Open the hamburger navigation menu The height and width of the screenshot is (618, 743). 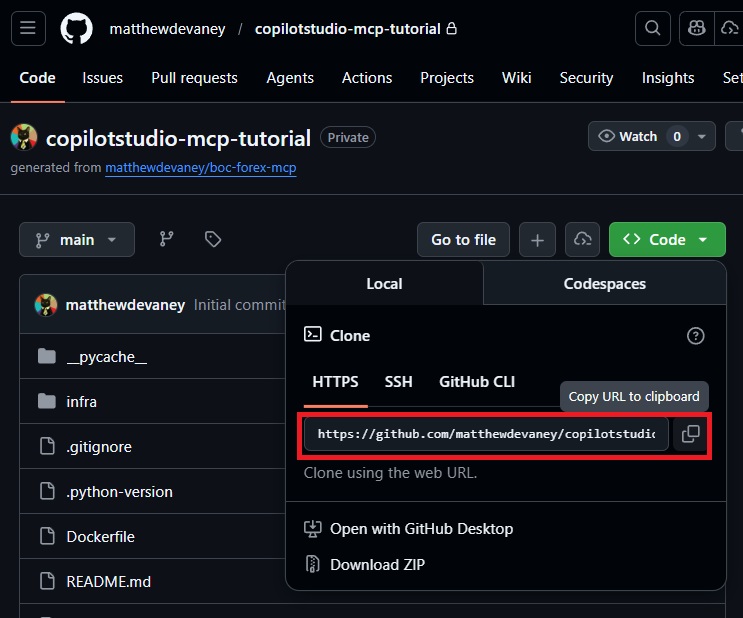click(x=27, y=29)
